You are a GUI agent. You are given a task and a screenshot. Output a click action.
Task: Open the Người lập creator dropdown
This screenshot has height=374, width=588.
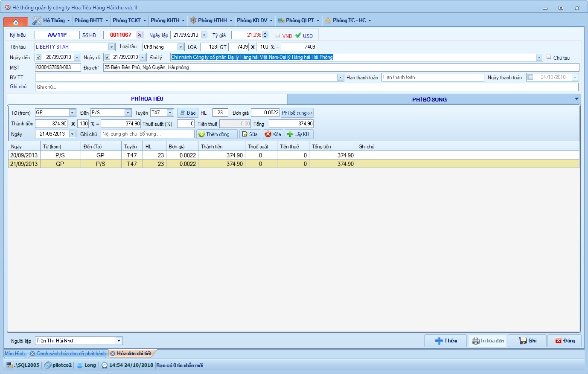click(x=119, y=341)
